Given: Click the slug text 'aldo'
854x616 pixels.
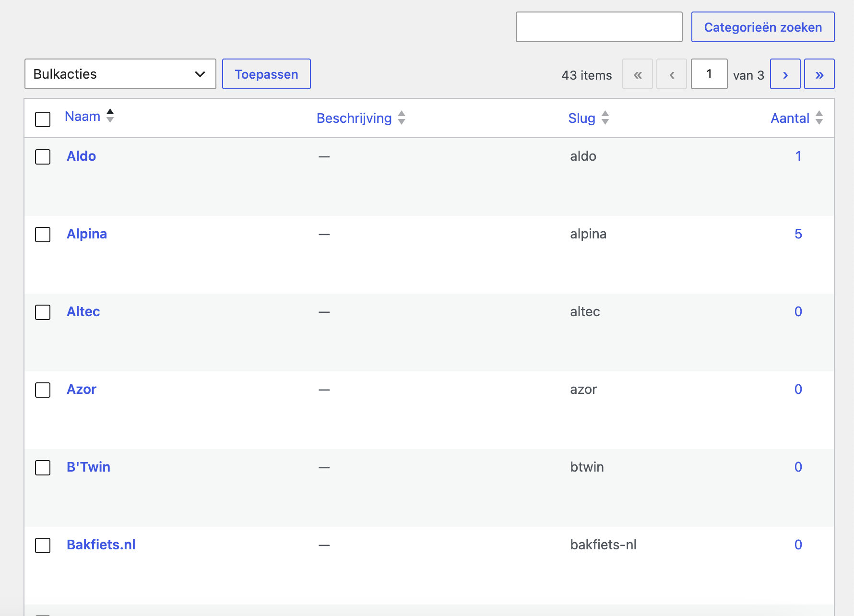Looking at the screenshot, I should (583, 156).
